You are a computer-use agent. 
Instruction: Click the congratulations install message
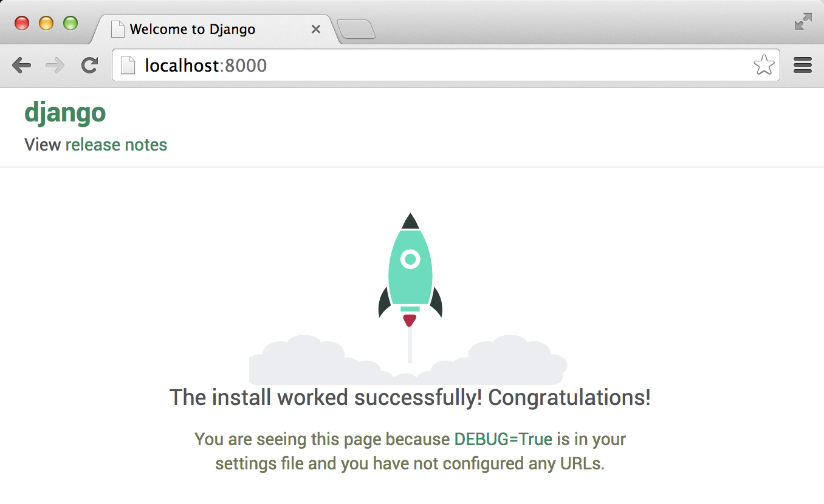410,398
